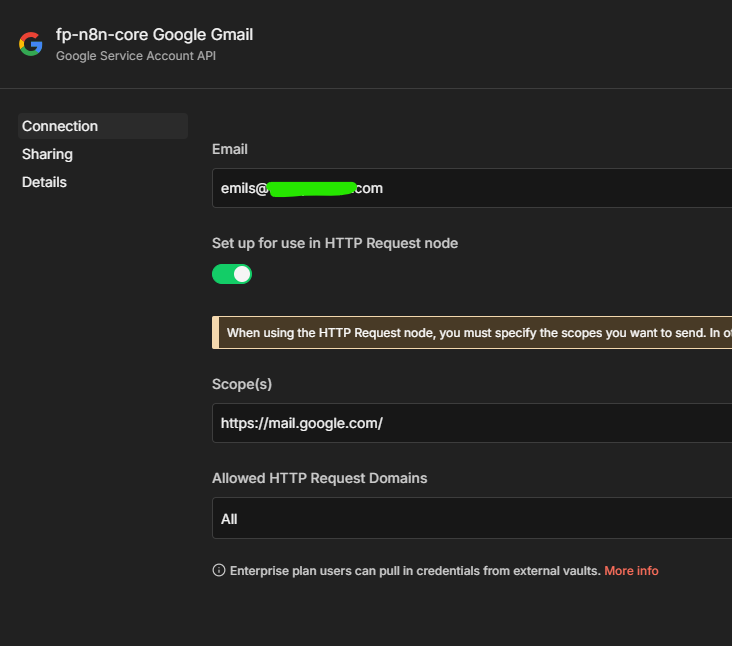The image size is (732, 646).
Task: Click the yellow HTTP Request node warning notice
Action: [472, 333]
